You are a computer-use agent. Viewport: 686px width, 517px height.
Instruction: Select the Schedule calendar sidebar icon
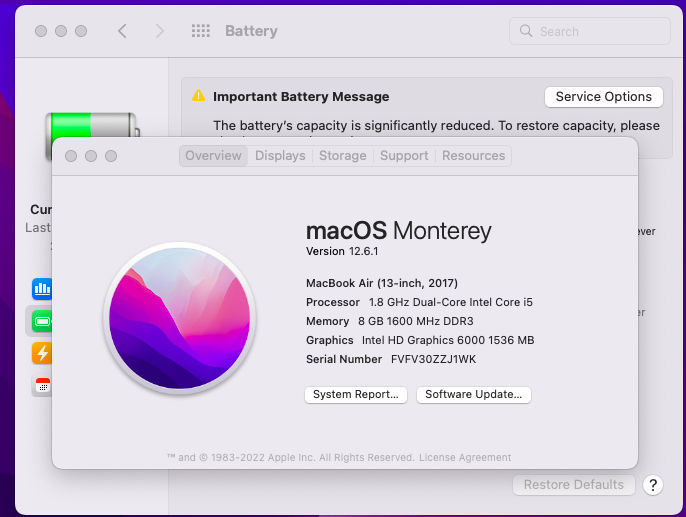point(42,386)
